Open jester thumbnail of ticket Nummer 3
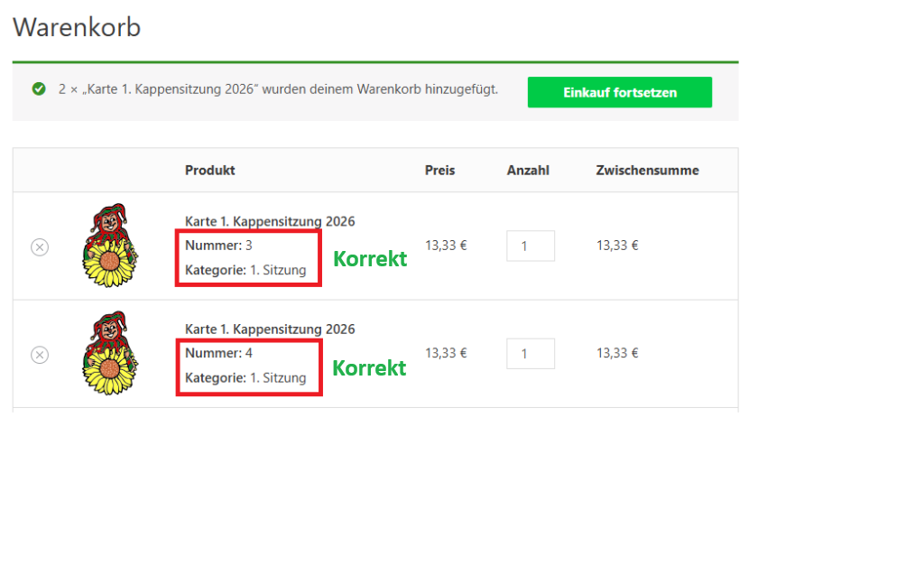 pos(108,246)
